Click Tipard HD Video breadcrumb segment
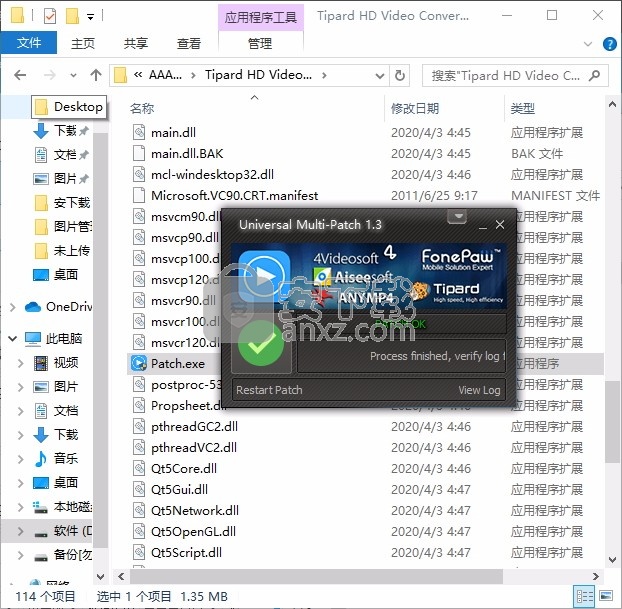Viewport: 622px width, 609px height. [258, 75]
